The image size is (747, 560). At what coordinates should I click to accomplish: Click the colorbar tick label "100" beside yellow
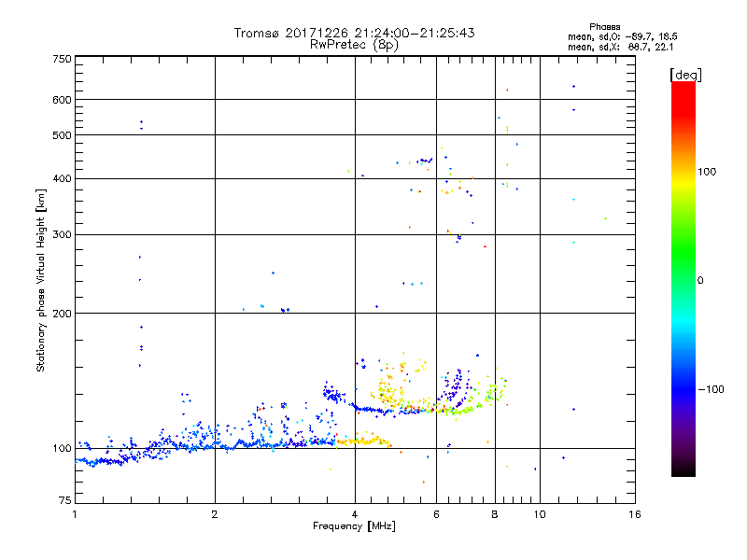pyautogui.click(x=707, y=172)
